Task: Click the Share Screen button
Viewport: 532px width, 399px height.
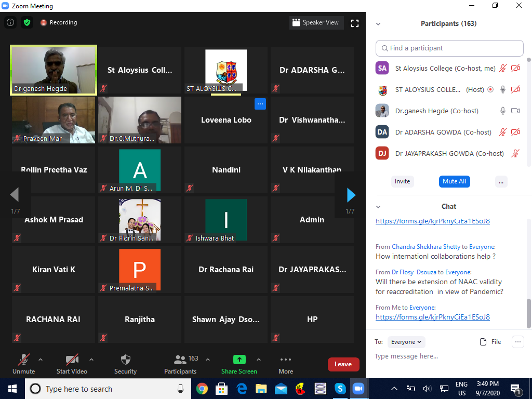Action: [x=239, y=364]
